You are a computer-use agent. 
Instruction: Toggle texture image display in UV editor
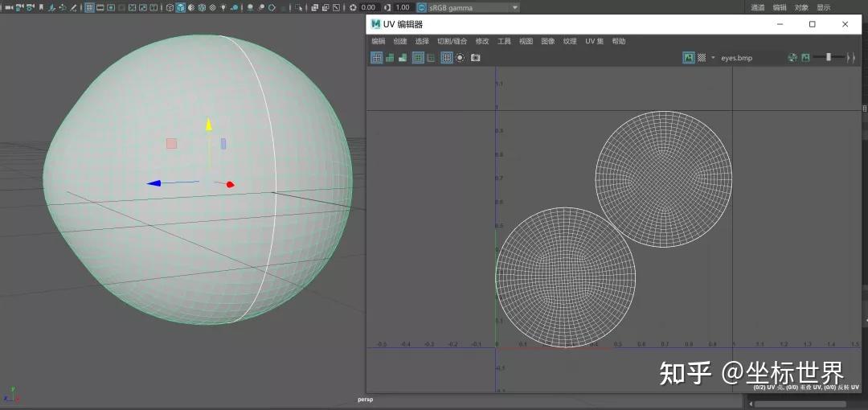[689, 58]
